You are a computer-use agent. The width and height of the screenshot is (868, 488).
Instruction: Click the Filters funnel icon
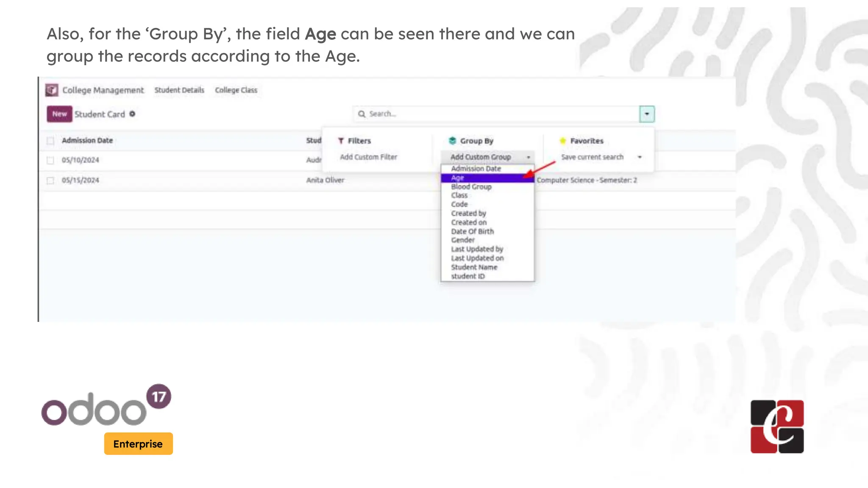tap(341, 141)
